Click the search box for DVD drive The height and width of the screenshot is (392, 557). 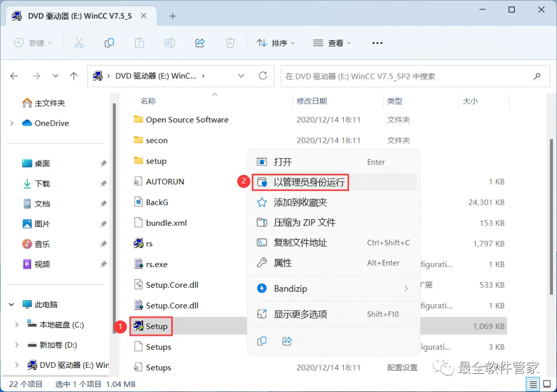[415, 76]
